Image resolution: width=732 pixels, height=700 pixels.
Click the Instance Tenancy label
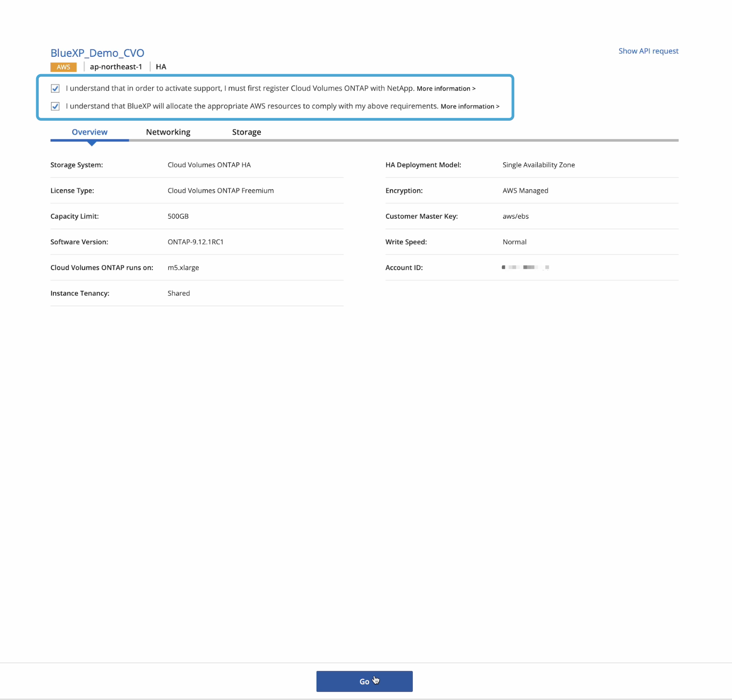(x=80, y=293)
